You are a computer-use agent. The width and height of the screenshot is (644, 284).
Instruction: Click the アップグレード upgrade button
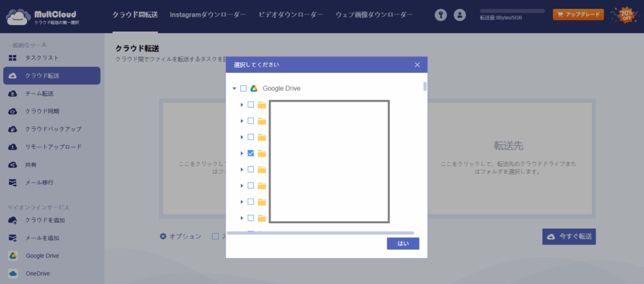(578, 14)
